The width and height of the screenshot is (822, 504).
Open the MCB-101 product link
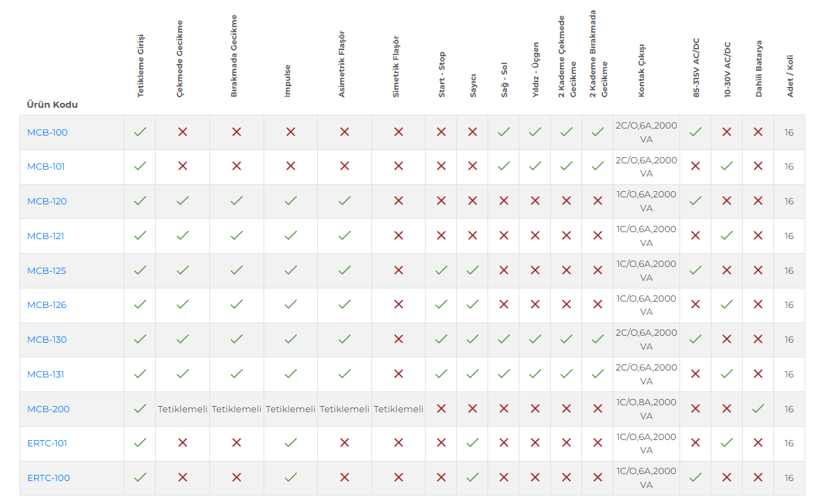pos(46,167)
